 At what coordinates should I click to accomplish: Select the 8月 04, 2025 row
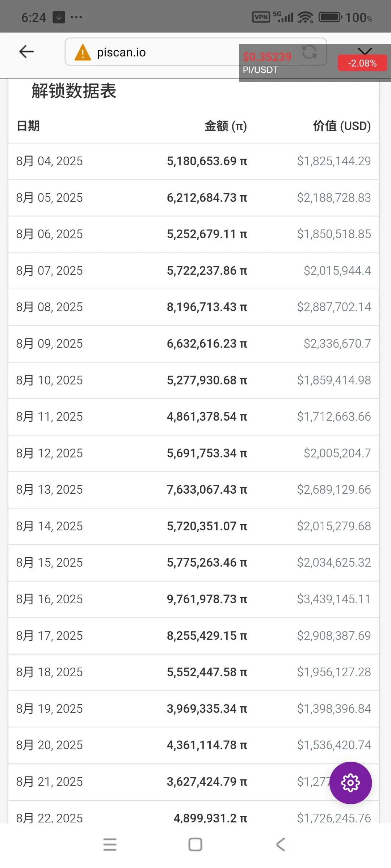(x=194, y=161)
